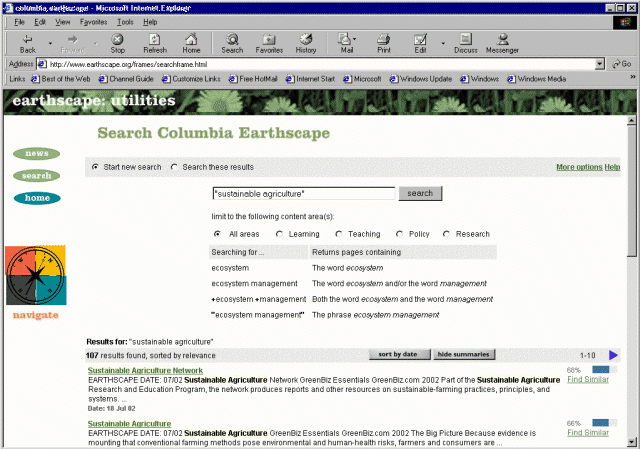Go to next results with blue arrow
This screenshot has height=449, width=640.
tap(613, 355)
